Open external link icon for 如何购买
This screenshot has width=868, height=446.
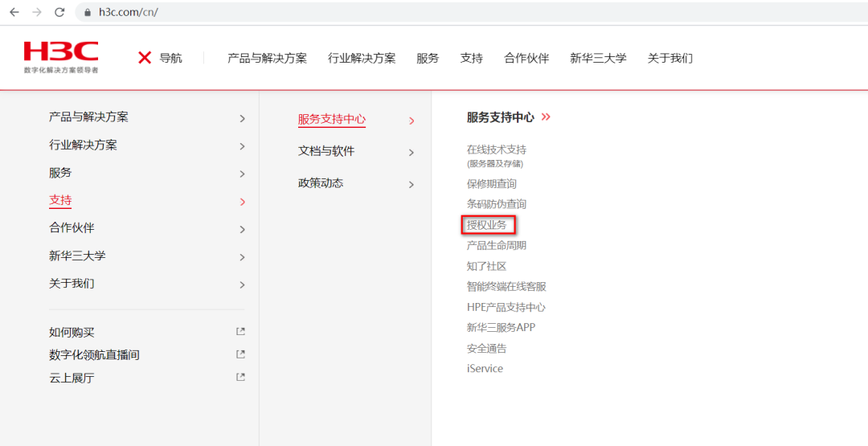pyautogui.click(x=240, y=331)
